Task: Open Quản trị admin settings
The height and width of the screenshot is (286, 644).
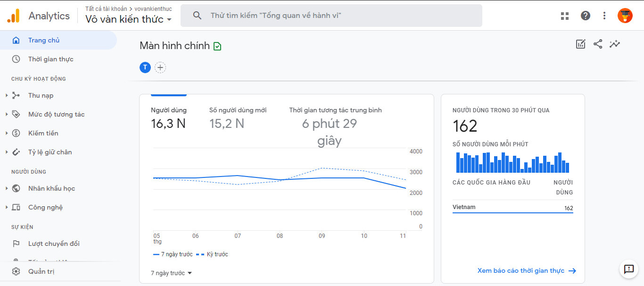Action: 41,271
